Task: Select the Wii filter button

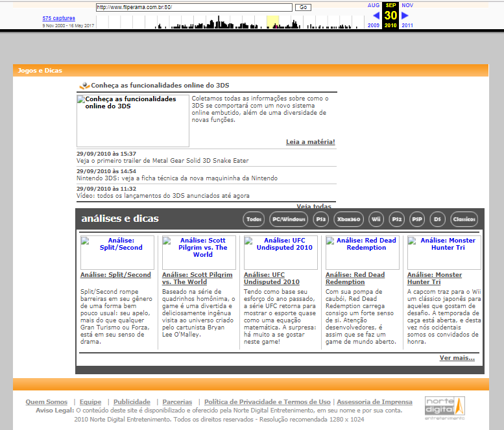Action: (376, 219)
